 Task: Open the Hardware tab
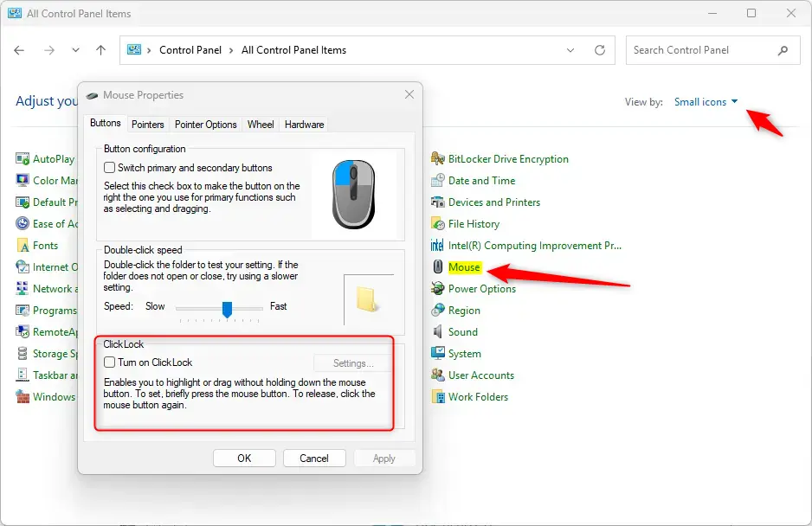click(x=305, y=125)
